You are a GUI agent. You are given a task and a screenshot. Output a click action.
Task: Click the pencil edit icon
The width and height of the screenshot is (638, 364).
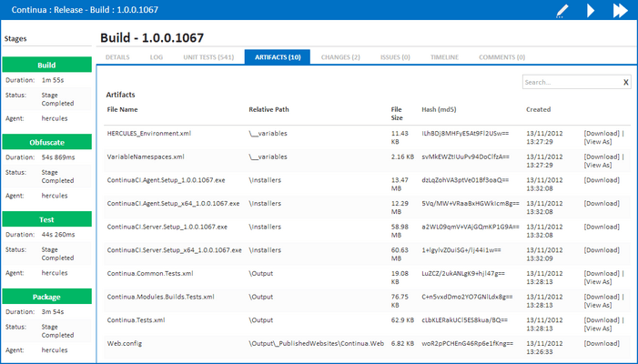pos(563,11)
